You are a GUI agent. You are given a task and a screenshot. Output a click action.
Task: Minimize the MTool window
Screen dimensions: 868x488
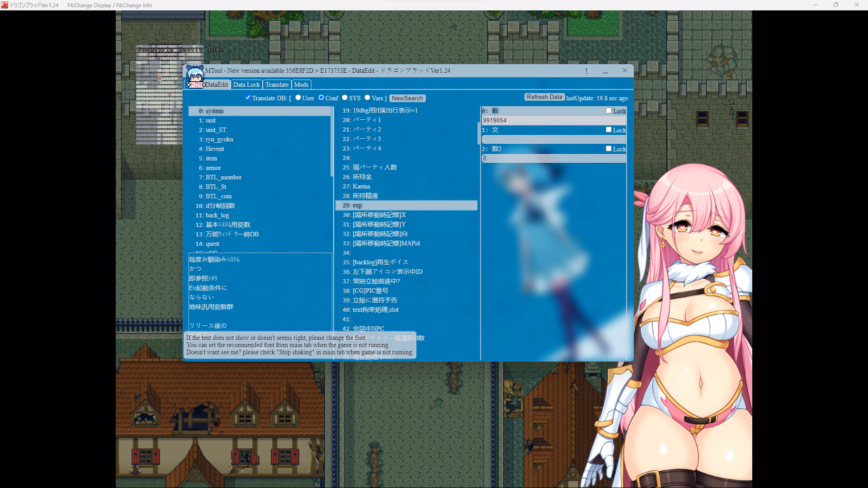(x=605, y=71)
